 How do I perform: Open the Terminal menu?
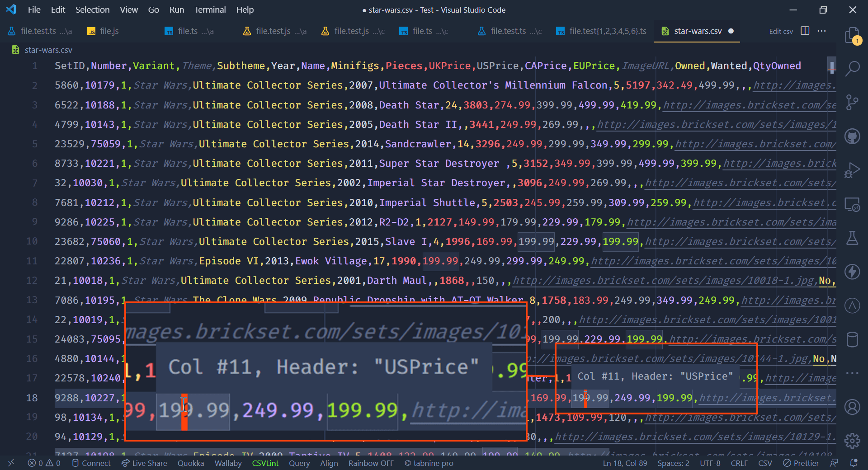click(210, 9)
